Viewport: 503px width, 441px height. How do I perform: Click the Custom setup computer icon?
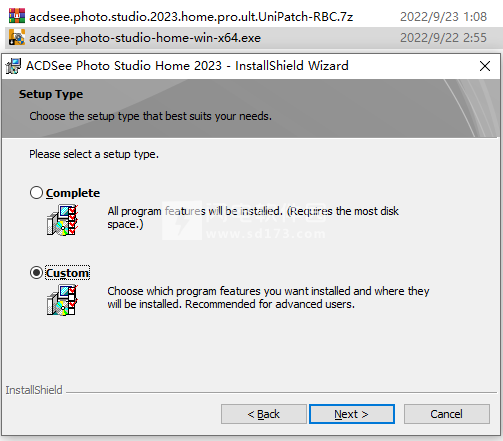click(x=62, y=300)
